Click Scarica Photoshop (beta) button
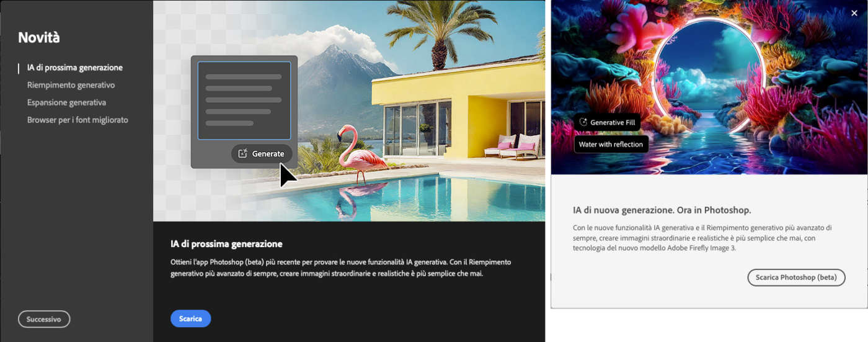Image resolution: width=868 pixels, height=342 pixels. pos(796,277)
